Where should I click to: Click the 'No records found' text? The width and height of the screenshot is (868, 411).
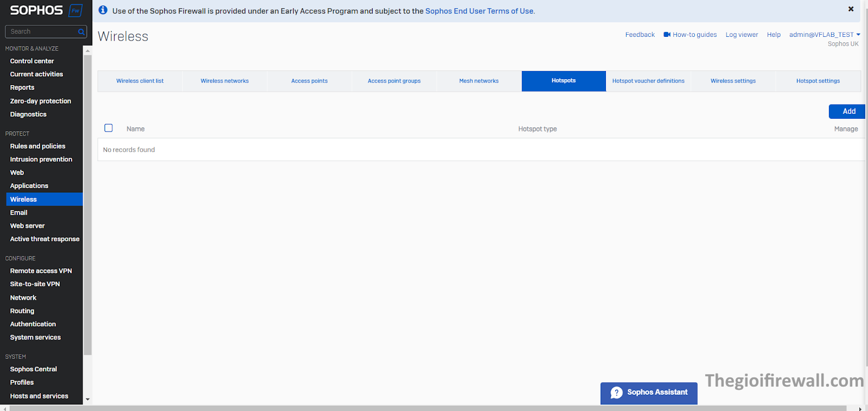(x=129, y=150)
